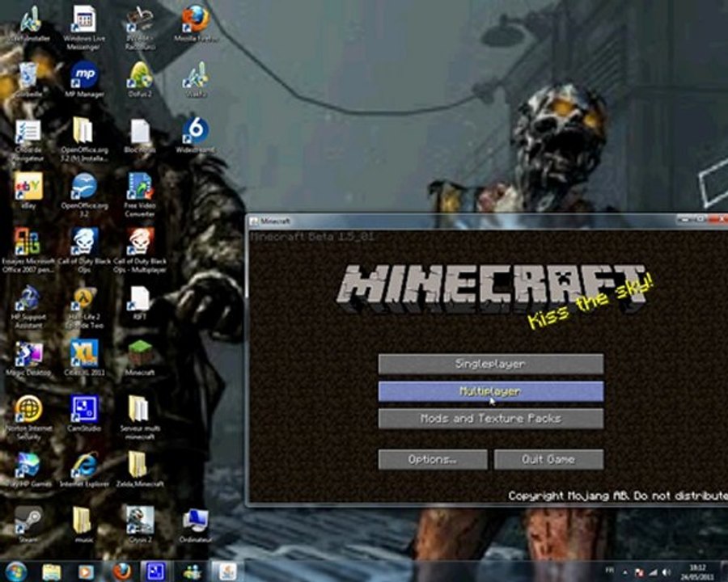Viewport: 728px width, 582px height.
Task: Launch Steam from the desktop
Action: (x=28, y=525)
